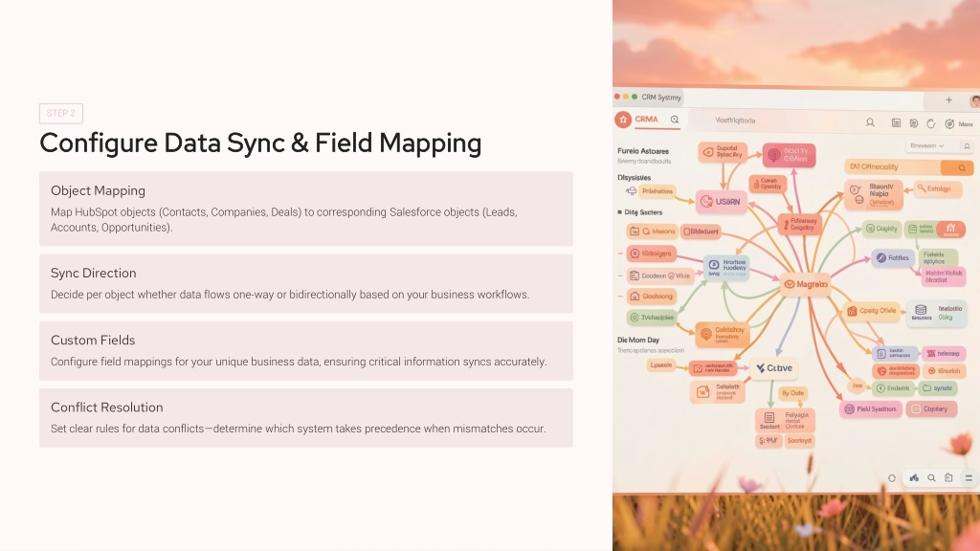980x551 pixels.
Task: Click the Sync Direction card
Action: pyautogui.click(x=305, y=283)
